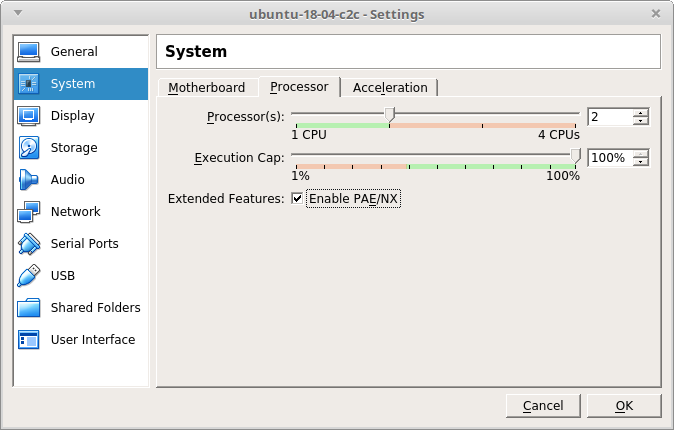Increase processor count with up arrow

[x=640, y=112]
